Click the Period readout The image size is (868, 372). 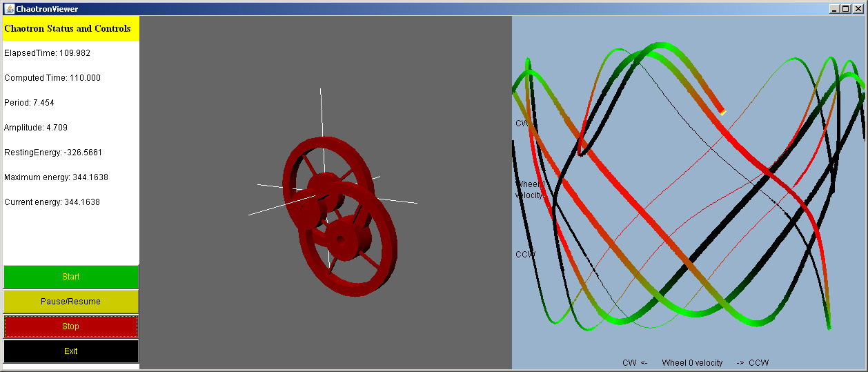click(x=29, y=103)
